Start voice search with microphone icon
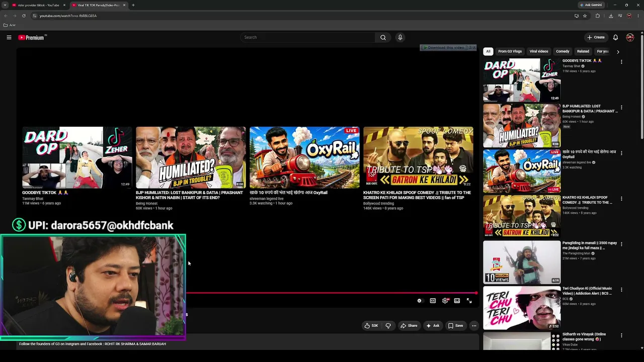This screenshot has width=644, height=362. click(400, 37)
